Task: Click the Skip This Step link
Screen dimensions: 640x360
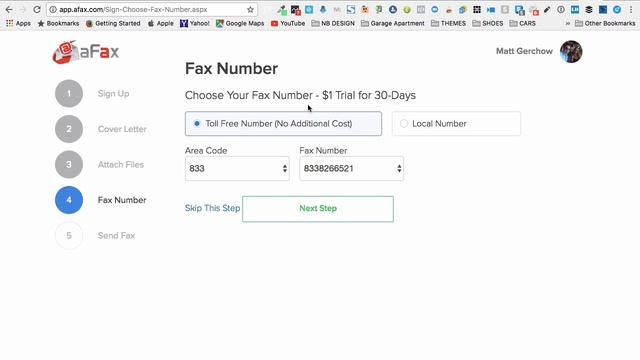Action: (212, 208)
